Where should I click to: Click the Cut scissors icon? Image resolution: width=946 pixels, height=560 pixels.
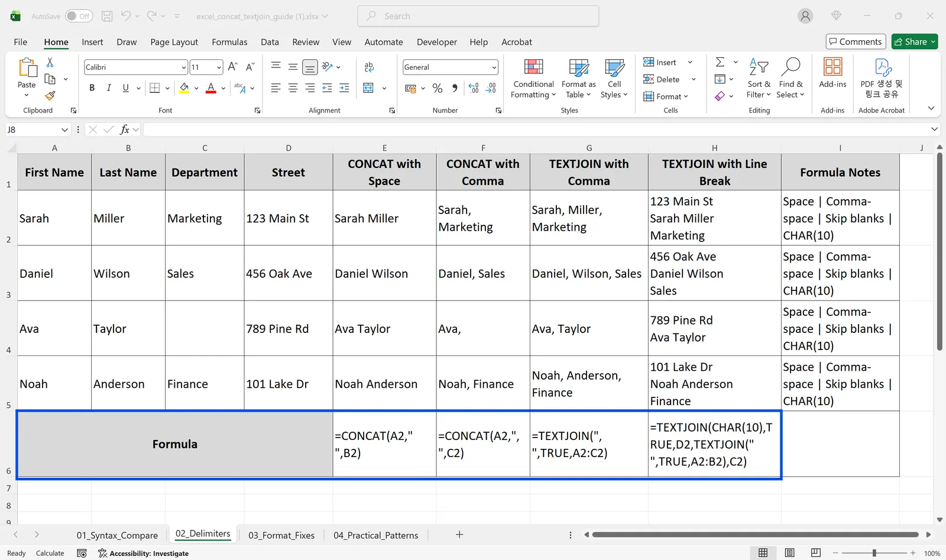pos(50,62)
